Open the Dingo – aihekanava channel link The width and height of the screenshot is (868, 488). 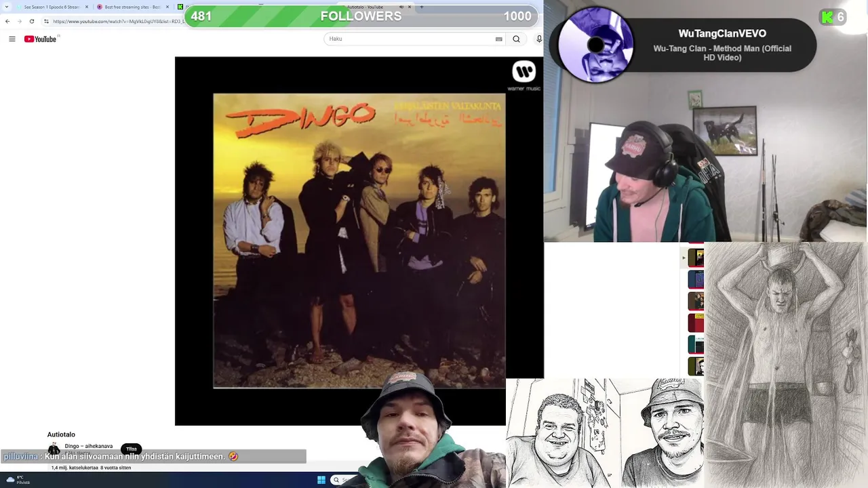point(89,446)
